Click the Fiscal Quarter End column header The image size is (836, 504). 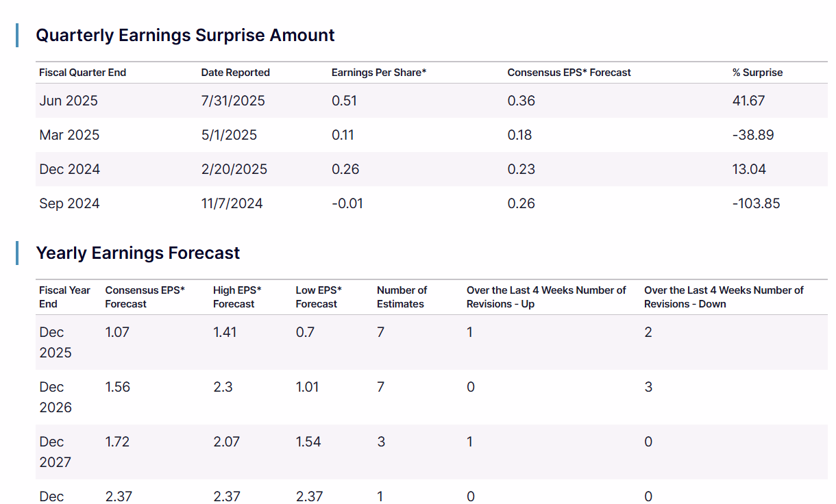82,73
